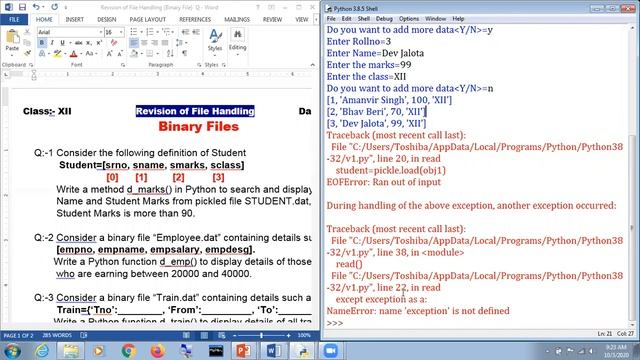
Task: Toggle Show/Hide paragraph marks (¶)
Action: click(x=184, y=53)
